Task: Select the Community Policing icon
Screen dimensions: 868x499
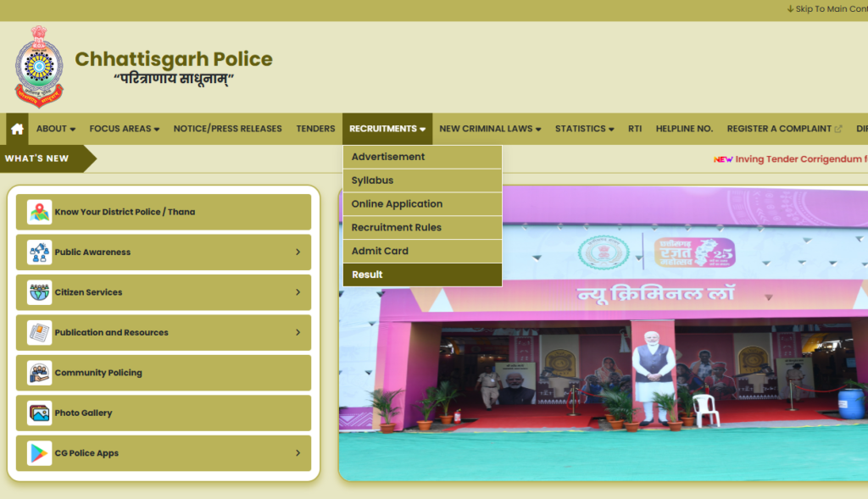Action: [38, 373]
